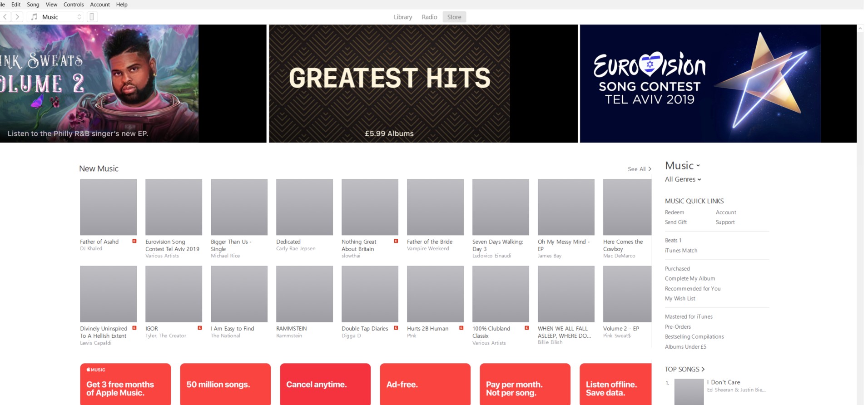Open the Support quick link
The width and height of the screenshot is (868, 405).
(x=725, y=222)
